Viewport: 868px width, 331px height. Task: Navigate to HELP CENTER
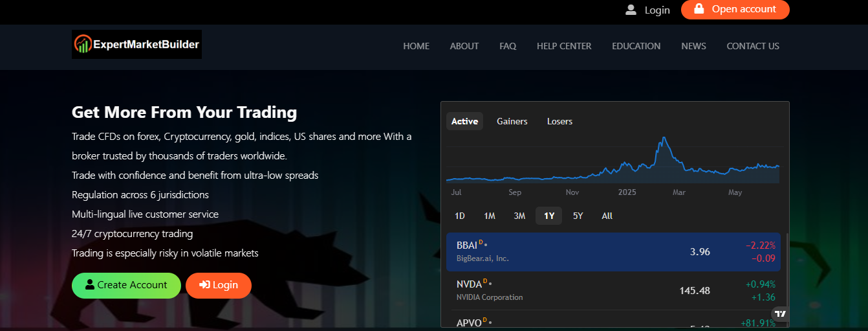tap(564, 46)
